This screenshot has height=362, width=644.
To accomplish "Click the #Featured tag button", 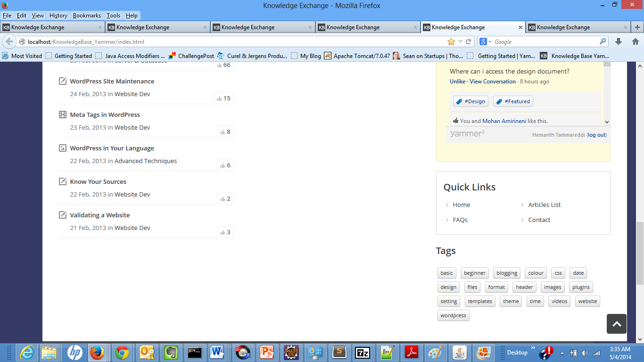I will (x=513, y=101).
